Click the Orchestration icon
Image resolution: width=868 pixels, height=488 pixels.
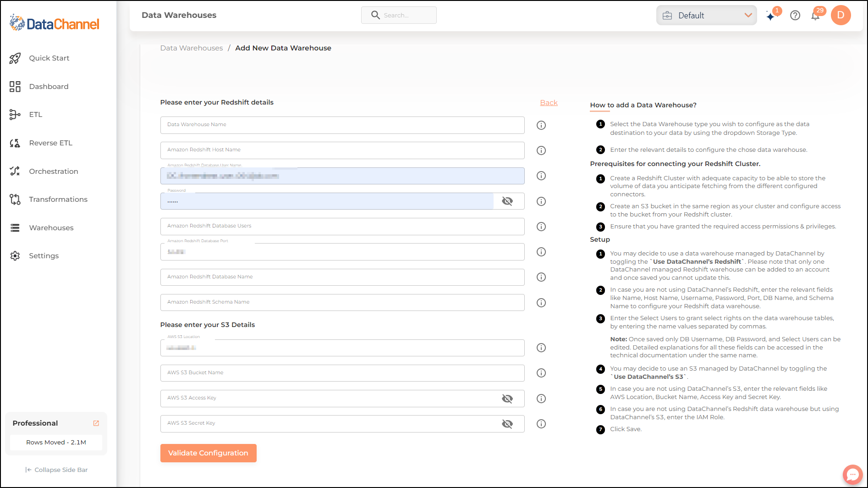click(15, 171)
